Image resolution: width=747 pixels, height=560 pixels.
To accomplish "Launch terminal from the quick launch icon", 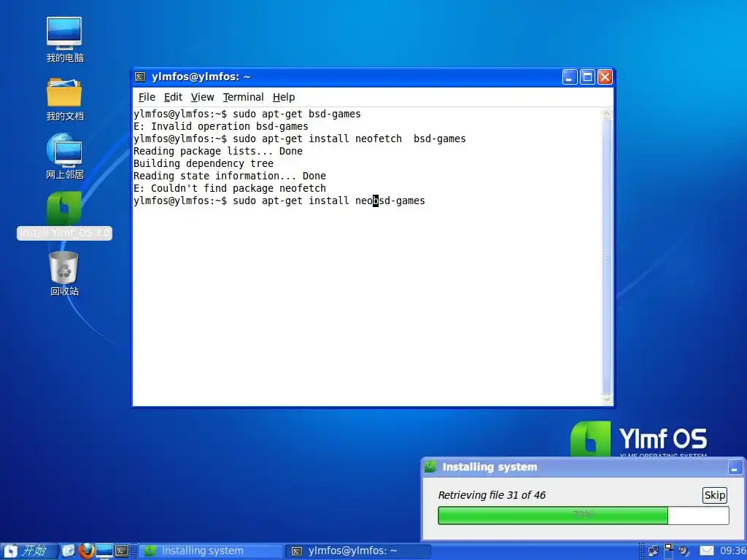I will [122, 551].
